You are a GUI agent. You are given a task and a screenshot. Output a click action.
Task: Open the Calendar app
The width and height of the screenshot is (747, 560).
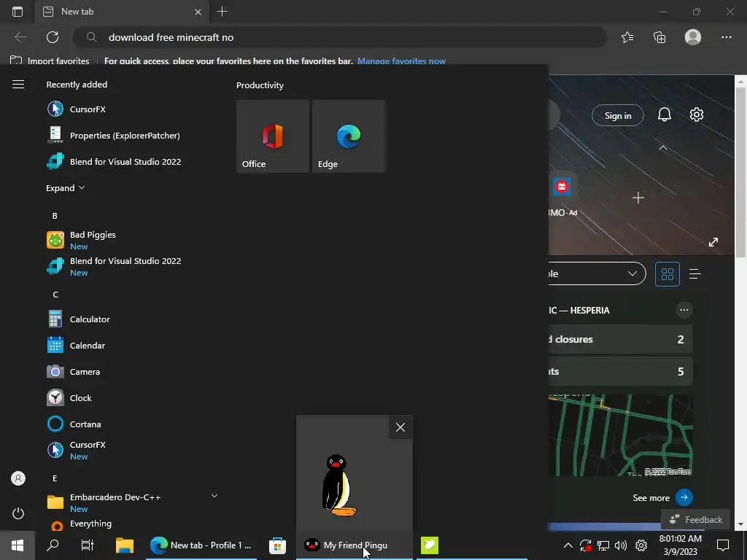coord(76,345)
